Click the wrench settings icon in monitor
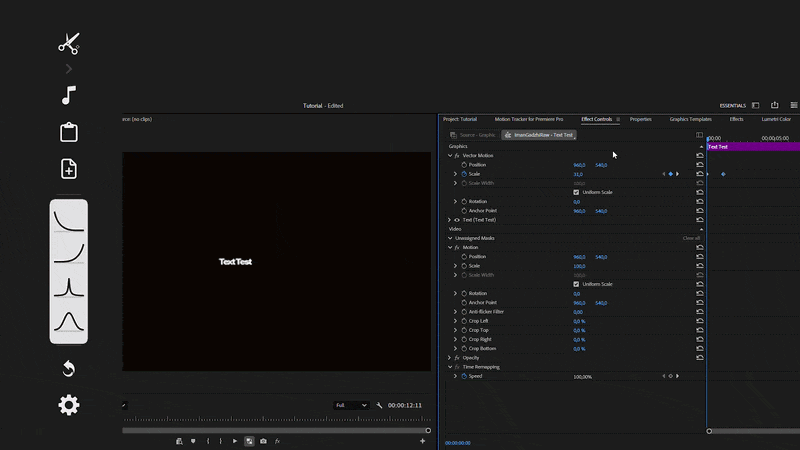 click(379, 405)
